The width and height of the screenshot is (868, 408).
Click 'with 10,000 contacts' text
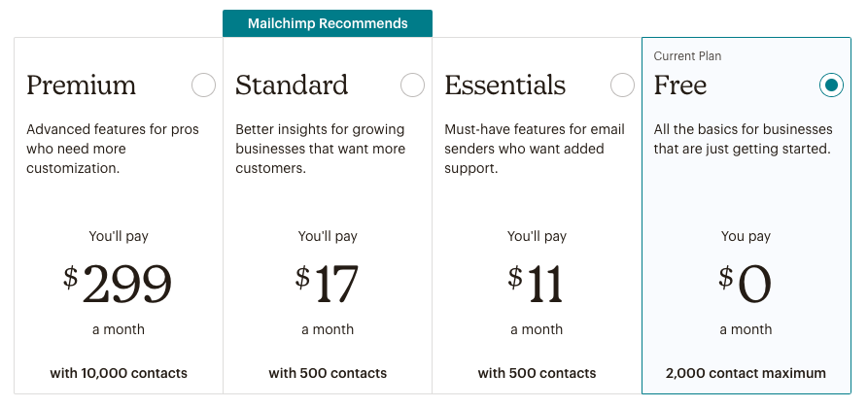(x=119, y=373)
